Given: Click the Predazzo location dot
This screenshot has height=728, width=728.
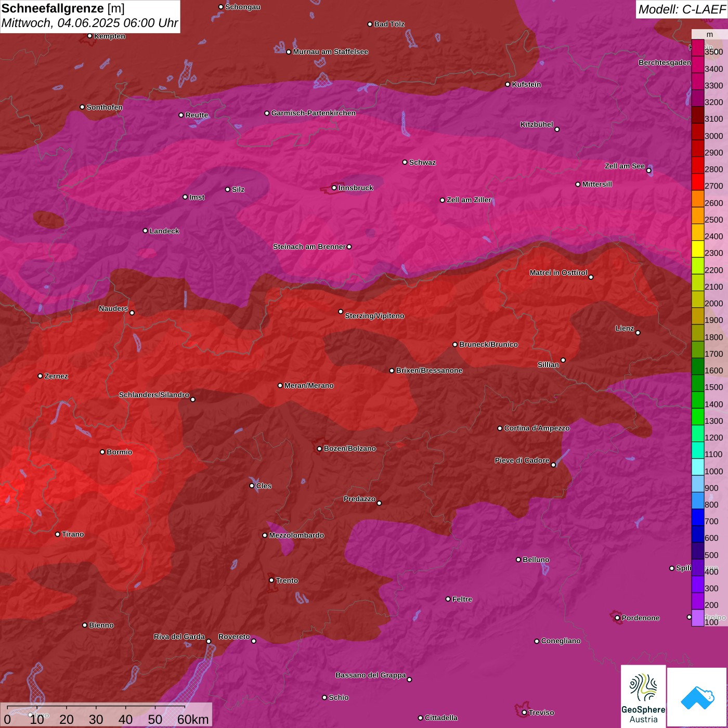Looking at the screenshot, I should [379, 503].
